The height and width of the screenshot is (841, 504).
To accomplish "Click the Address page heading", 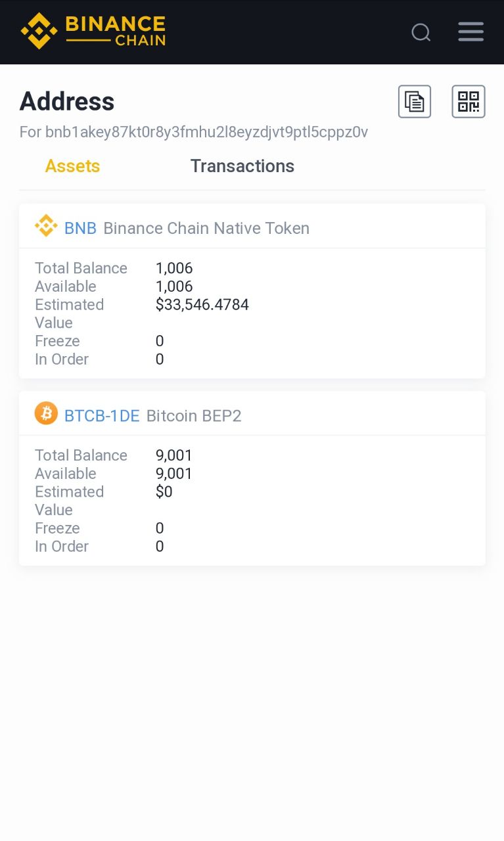I will click(x=67, y=102).
